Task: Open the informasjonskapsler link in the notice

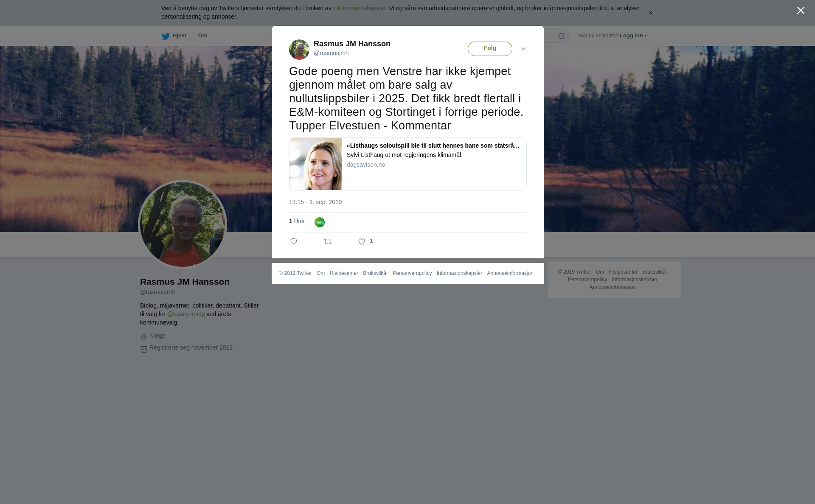Action: click(359, 8)
